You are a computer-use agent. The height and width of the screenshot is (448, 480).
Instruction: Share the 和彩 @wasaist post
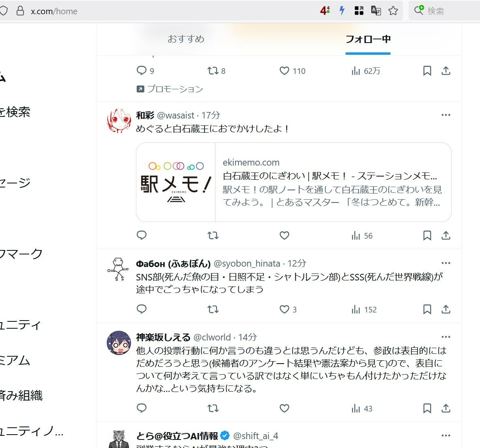(x=446, y=235)
